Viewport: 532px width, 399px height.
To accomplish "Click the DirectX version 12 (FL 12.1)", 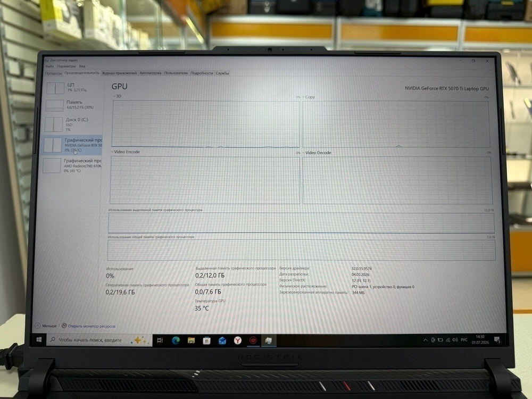I will pyautogui.click(x=361, y=280).
